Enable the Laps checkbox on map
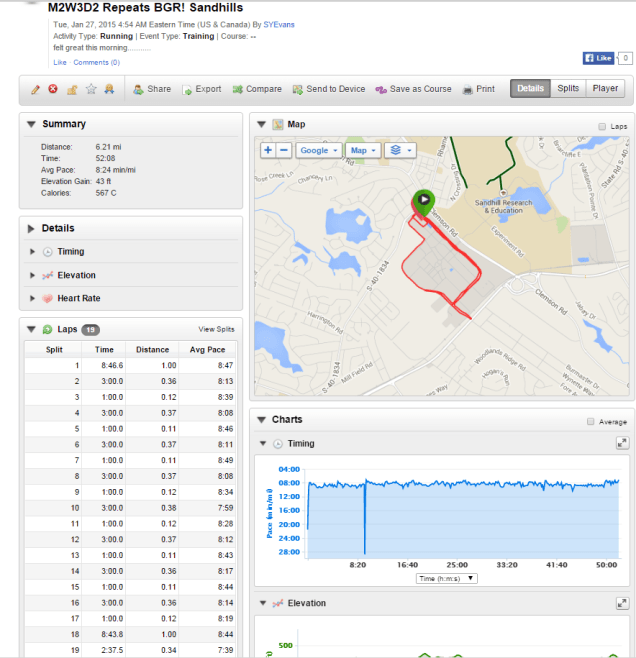This screenshot has width=636, height=658. coord(601,126)
